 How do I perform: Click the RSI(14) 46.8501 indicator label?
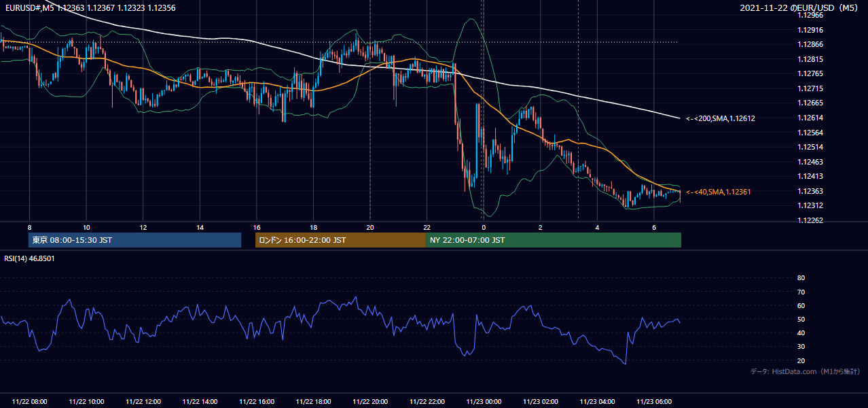[29, 258]
